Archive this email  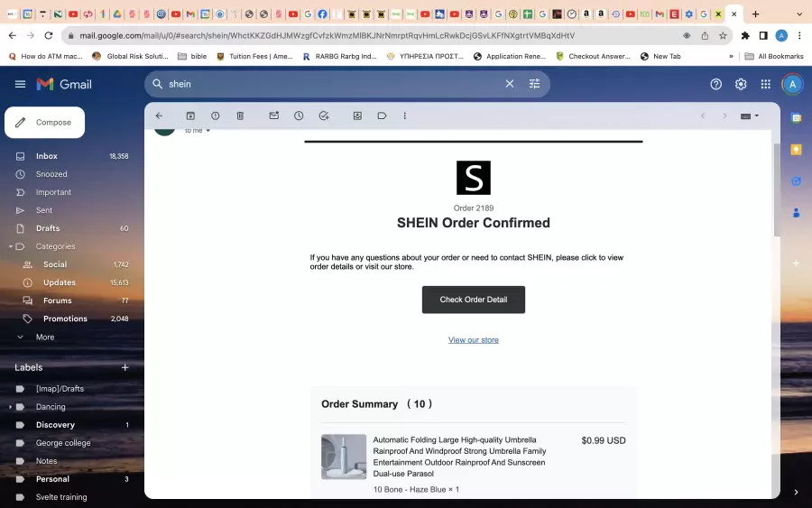[x=190, y=116]
